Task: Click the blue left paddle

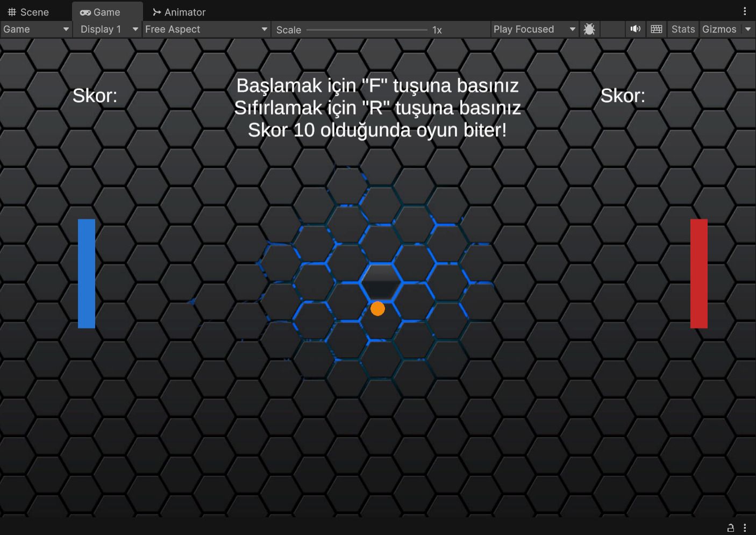Action: pos(87,273)
